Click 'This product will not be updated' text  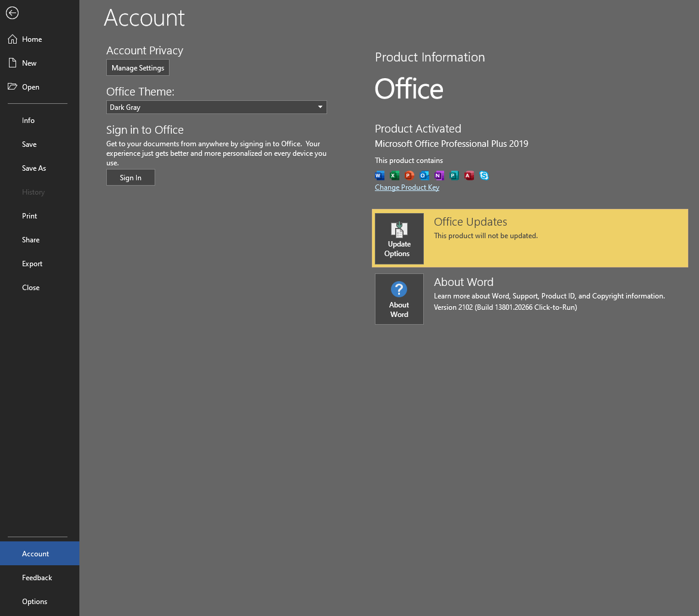[486, 235]
